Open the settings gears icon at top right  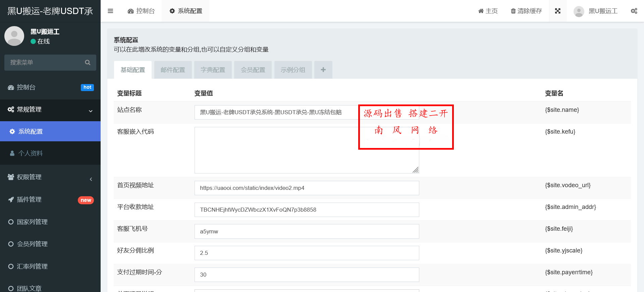634,11
